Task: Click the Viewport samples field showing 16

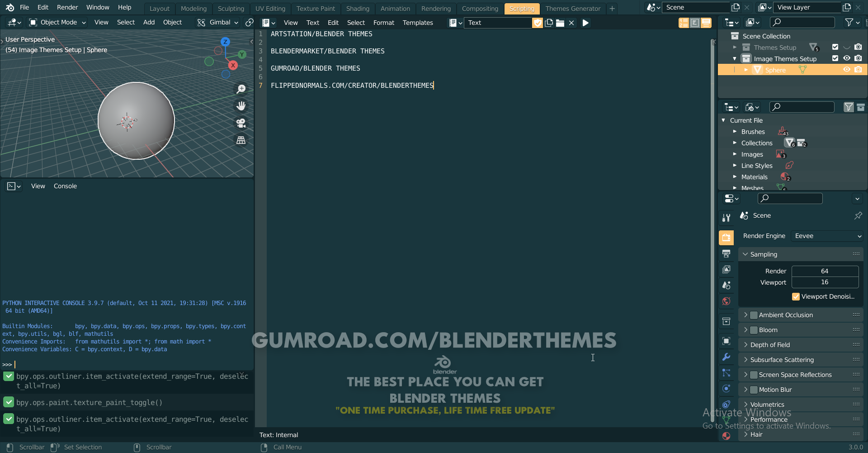Action: pos(825,282)
